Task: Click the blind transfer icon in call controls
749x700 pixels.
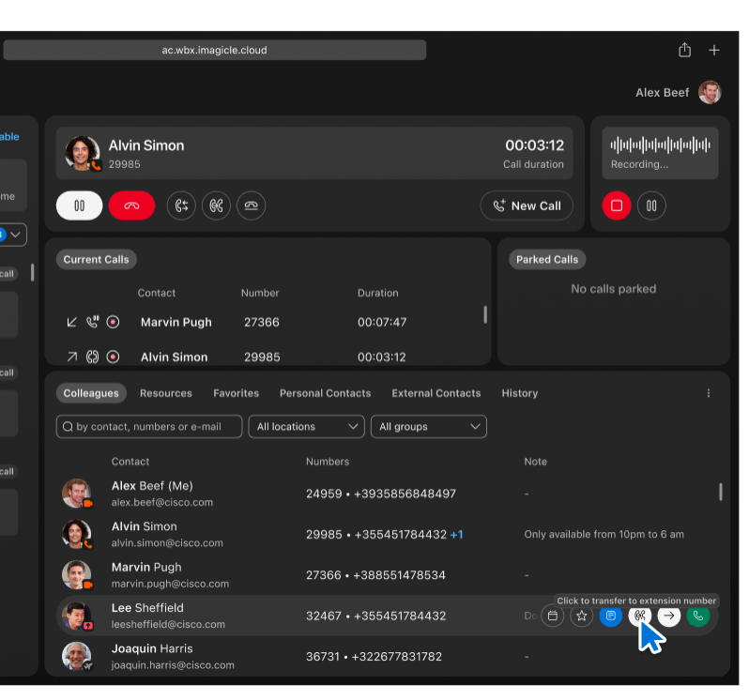Action: [x=217, y=205]
